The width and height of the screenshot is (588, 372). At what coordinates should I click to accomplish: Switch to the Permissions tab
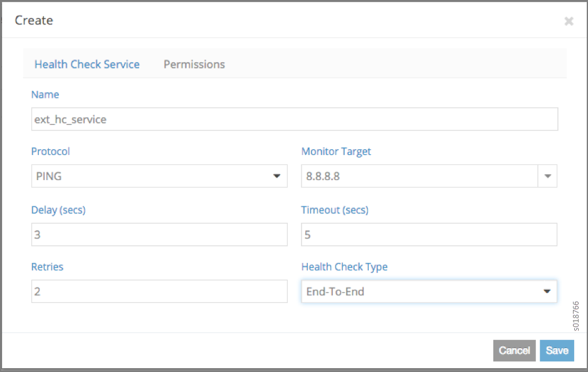tap(194, 64)
